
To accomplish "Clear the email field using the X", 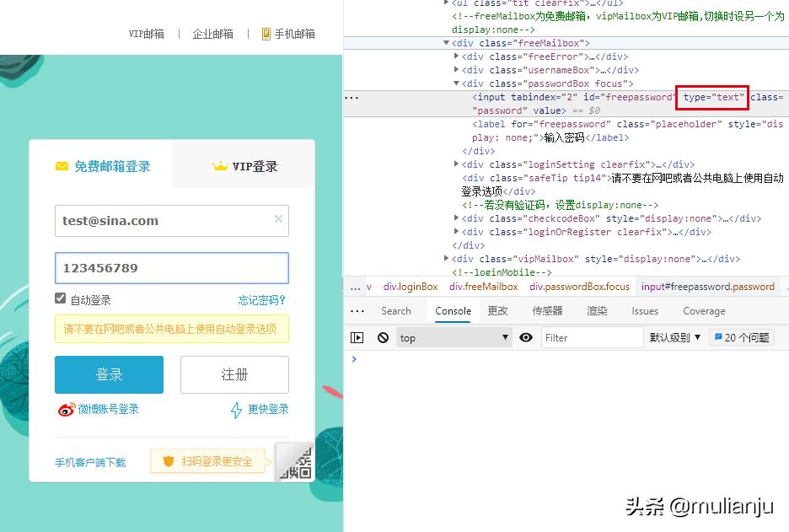I will pos(278,220).
